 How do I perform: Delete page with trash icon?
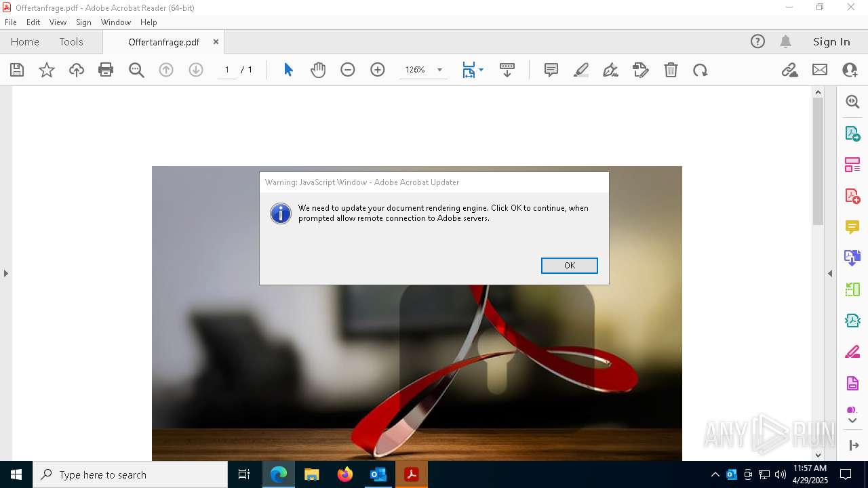(671, 70)
